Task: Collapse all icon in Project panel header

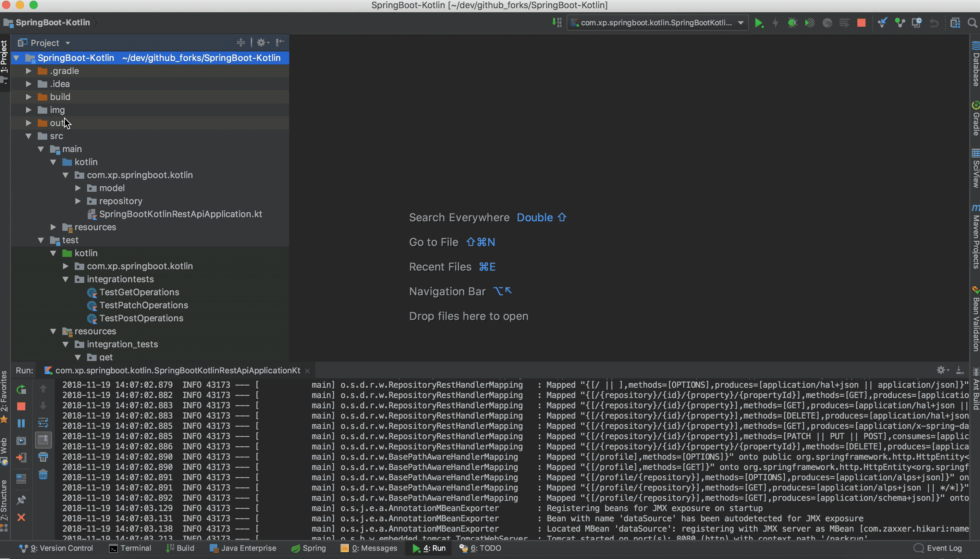Action: pyautogui.click(x=241, y=42)
